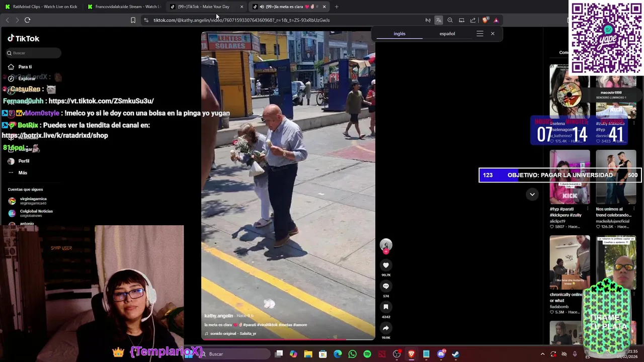The height and width of the screenshot is (362, 644).
Task: Switch to RatAdrixd Clips Kick tab
Action: point(41,7)
